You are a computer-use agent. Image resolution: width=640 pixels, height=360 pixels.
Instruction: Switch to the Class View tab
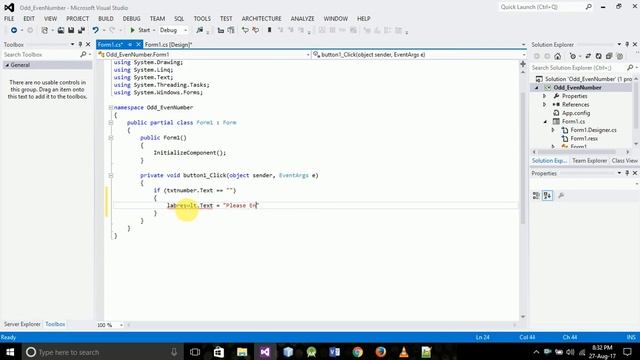pos(624,161)
